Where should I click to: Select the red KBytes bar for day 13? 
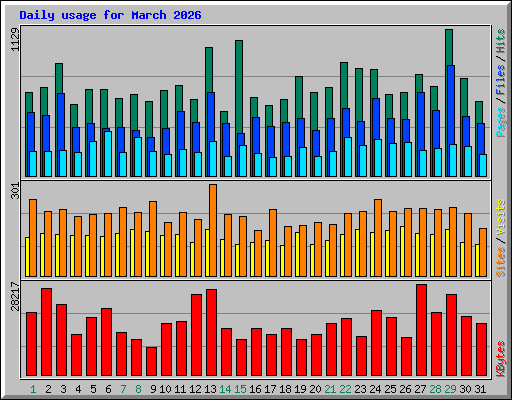tap(211, 333)
